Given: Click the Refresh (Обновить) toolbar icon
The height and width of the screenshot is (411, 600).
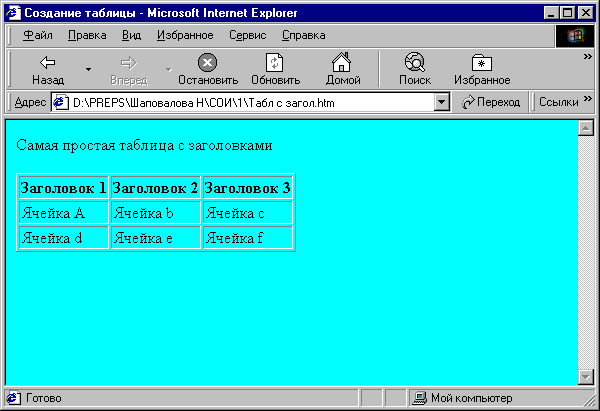Looking at the screenshot, I should [275, 62].
